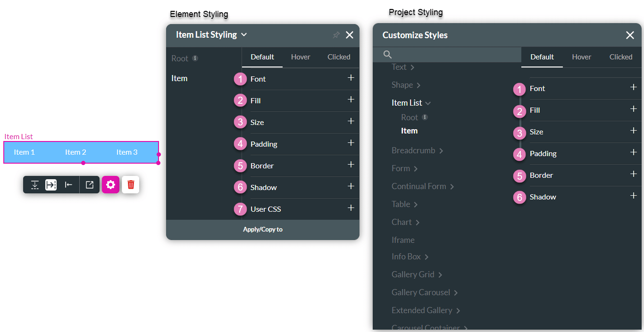Screen dimensions: 644x332
Task: Click the pin icon in Item List Styling header
Action: pos(336,34)
